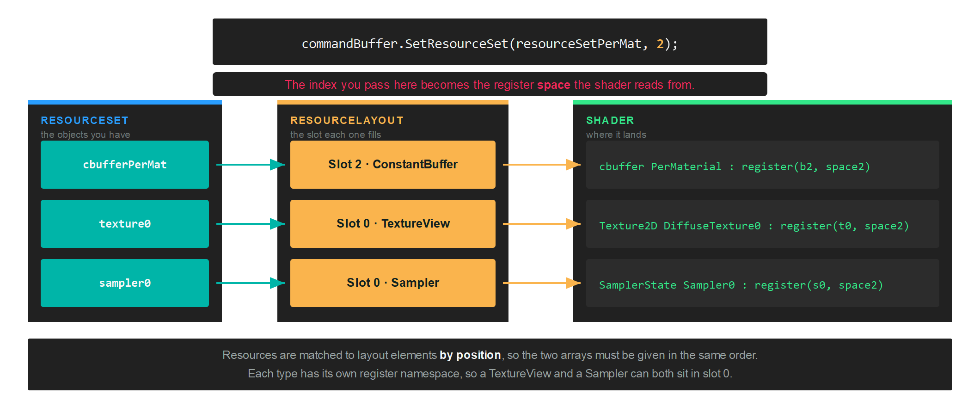Click the 'the objects you have' subtitle
Screen dimensions: 980x407
[86, 135]
